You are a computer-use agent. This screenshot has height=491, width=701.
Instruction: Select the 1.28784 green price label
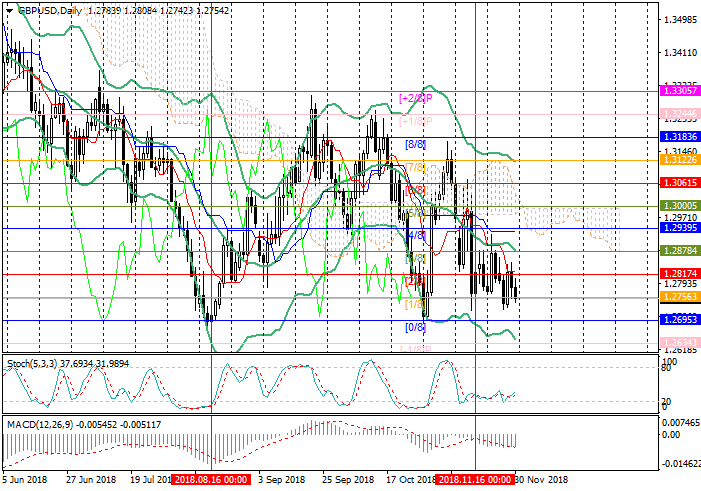[x=680, y=251]
